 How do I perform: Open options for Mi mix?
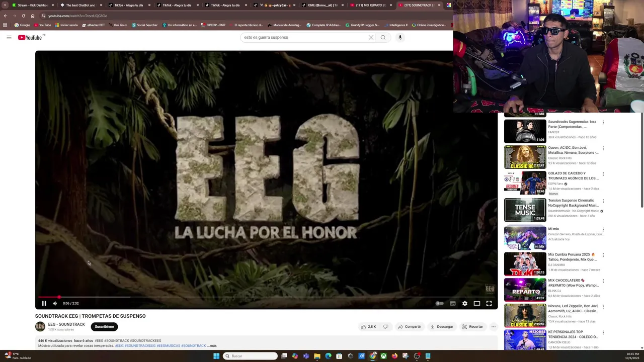pos(603,229)
